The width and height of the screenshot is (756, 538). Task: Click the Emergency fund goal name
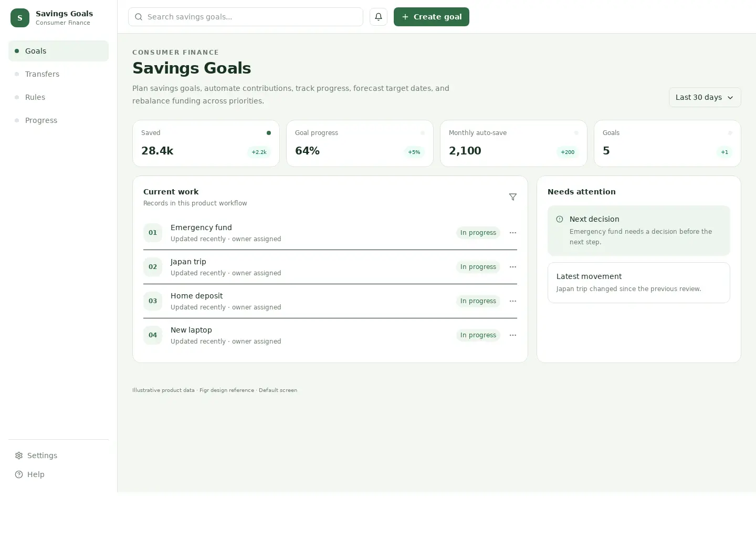tap(201, 227)
